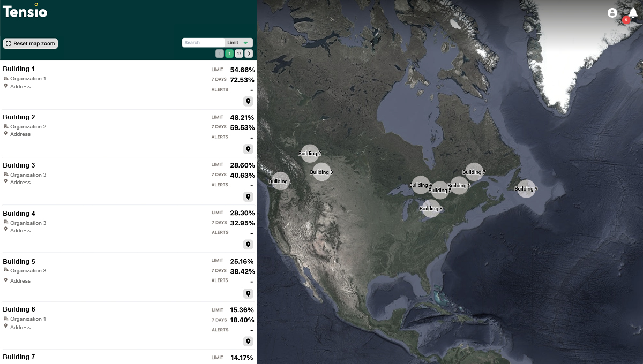The height and width of the screenshot is (364, 643).
Task: Click the 18.40% seven-day value
Action: point(242,320)
